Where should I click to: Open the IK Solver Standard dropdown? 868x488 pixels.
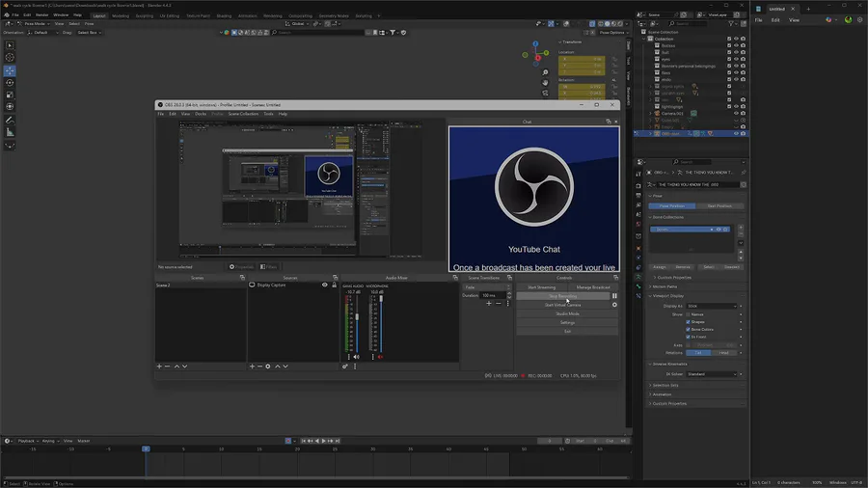(712, 374)
